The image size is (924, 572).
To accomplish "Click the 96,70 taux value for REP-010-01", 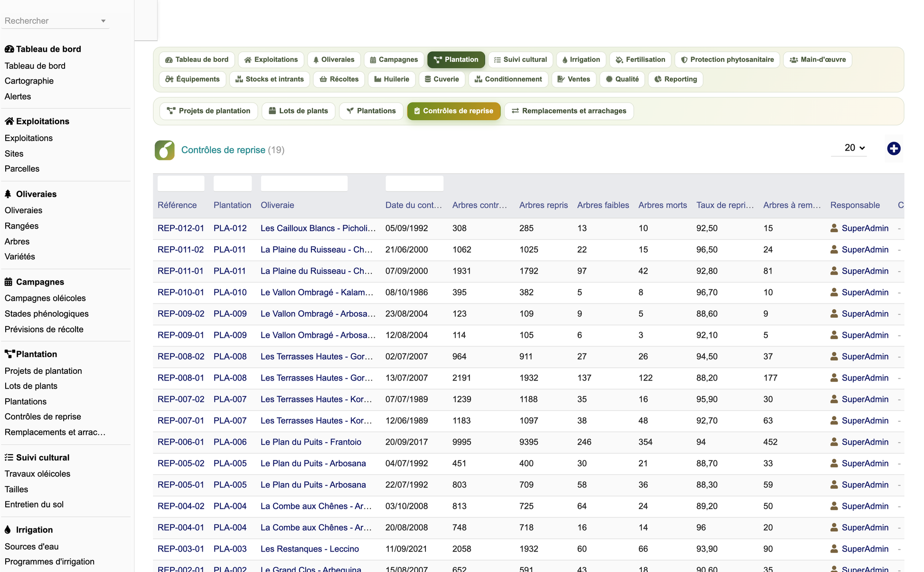I will [707, 293].
